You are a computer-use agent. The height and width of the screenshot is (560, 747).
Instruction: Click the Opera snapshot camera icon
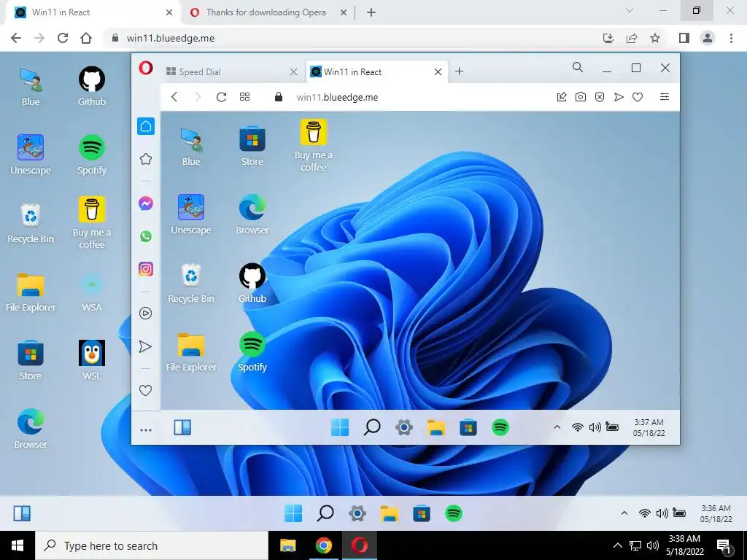pyautogui.click(x=580, y=97)
